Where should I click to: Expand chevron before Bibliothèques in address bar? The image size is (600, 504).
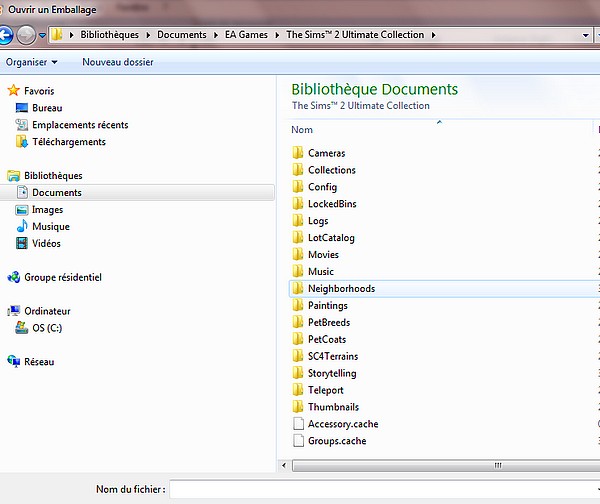(x=71, y=35)
